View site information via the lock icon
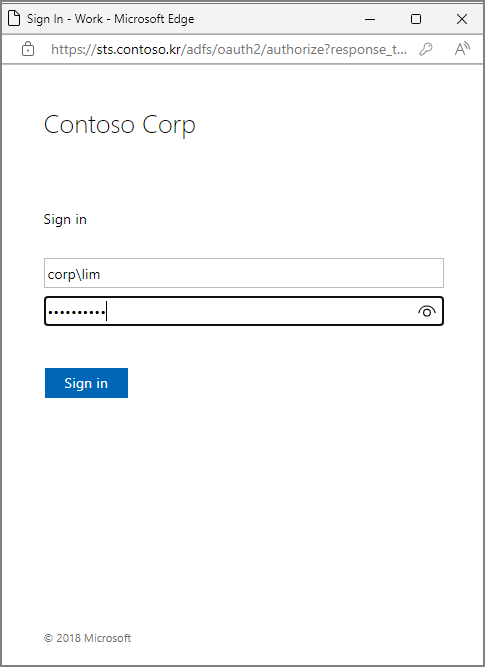The image size is (485, 667). click(x=28, y=49)
